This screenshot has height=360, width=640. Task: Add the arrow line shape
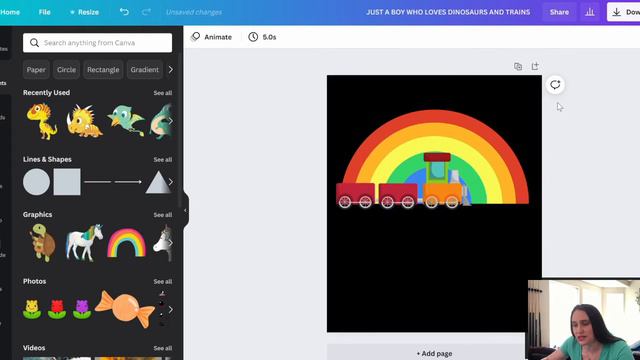pos(128,182)
